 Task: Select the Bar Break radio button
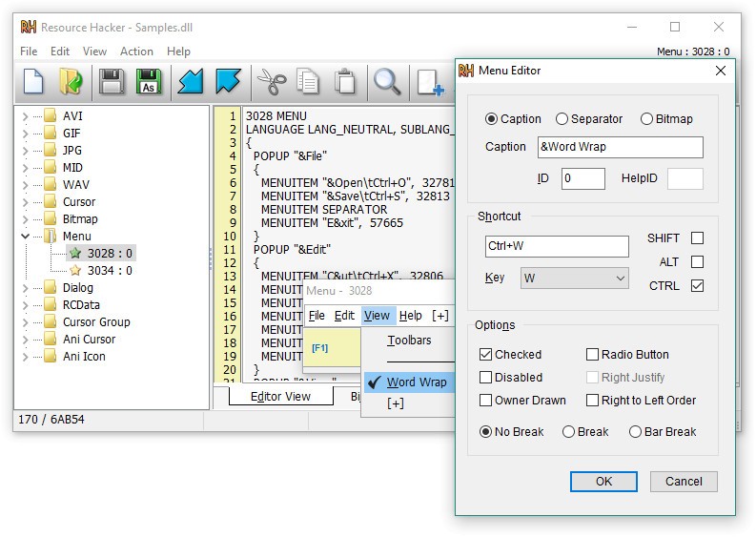[635, 431]
